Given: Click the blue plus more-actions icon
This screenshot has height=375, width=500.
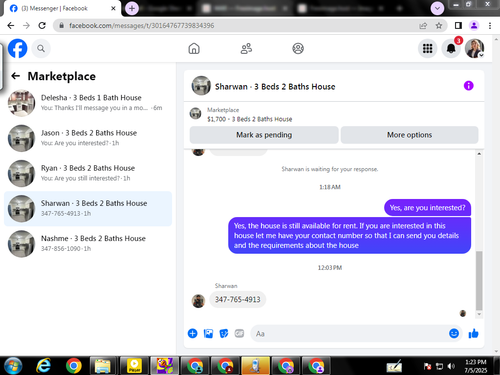Looking at the screenshot, I should 192,333.
